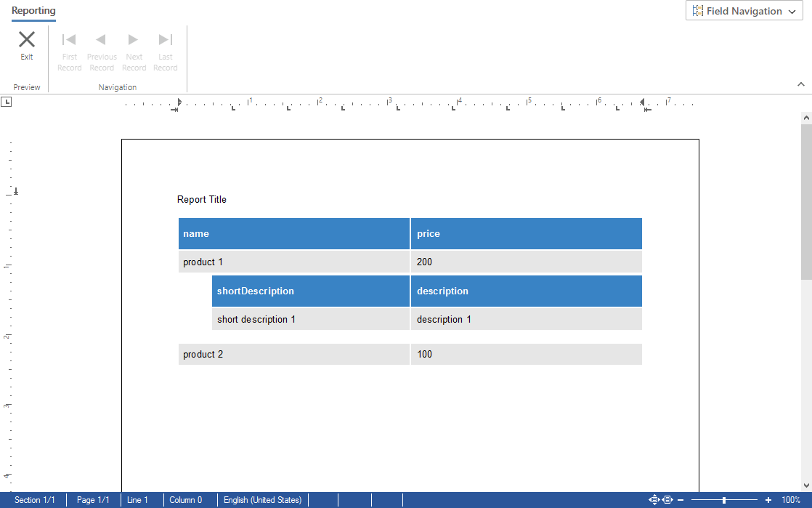
Task: Click Page 1/1 in status bar
Action: 93,500
